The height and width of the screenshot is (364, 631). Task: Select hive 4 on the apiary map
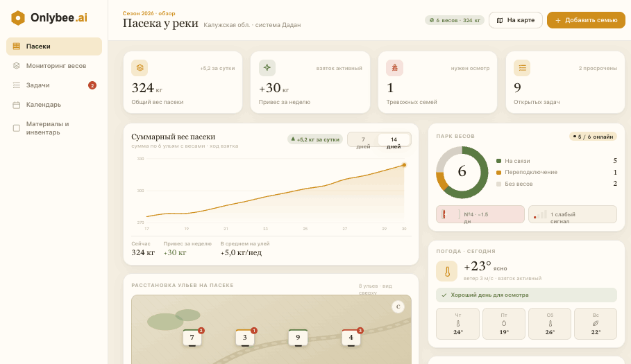[351, 338]
